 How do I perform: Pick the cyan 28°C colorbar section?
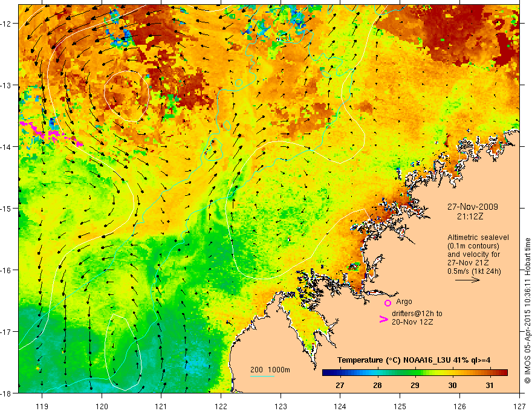[377, 373]
